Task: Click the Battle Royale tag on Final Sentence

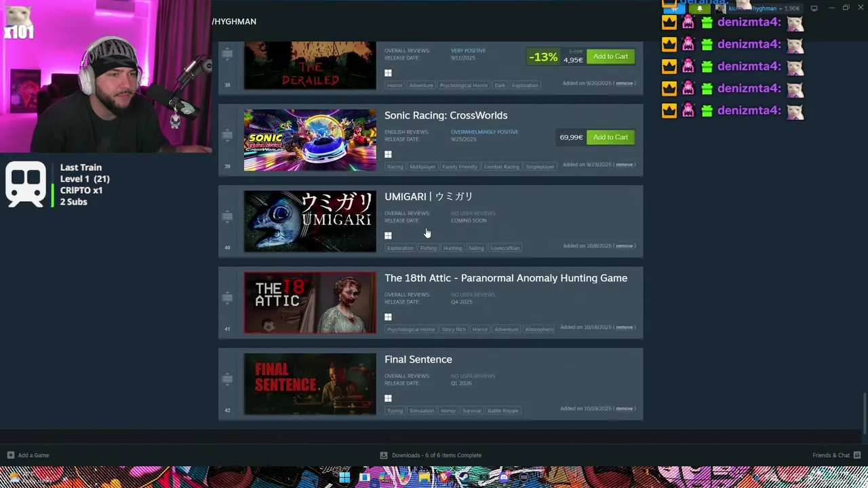Action: (x=502, y=411)
